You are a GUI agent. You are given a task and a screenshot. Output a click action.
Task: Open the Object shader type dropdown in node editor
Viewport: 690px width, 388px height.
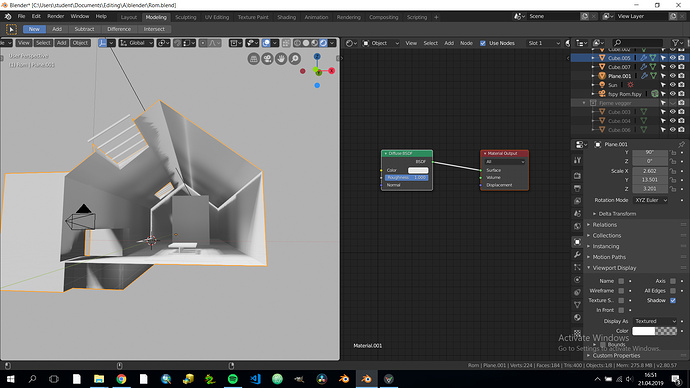(x=381, y=43)
